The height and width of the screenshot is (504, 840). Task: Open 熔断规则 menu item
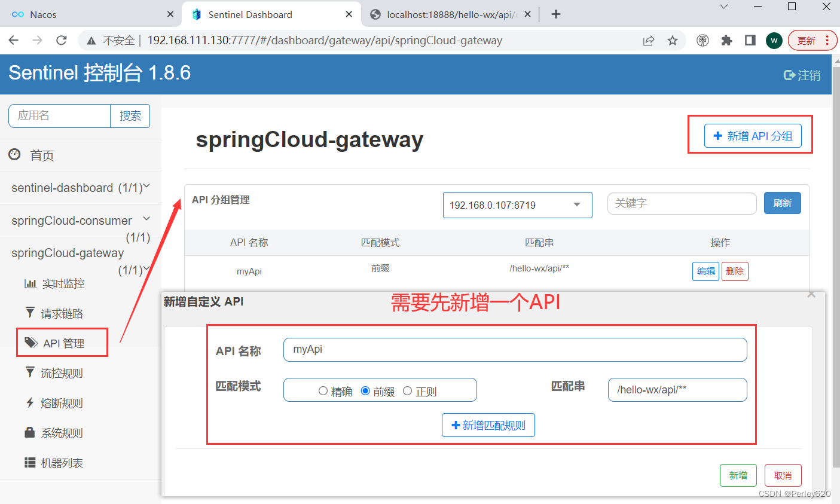coord(62,403)
